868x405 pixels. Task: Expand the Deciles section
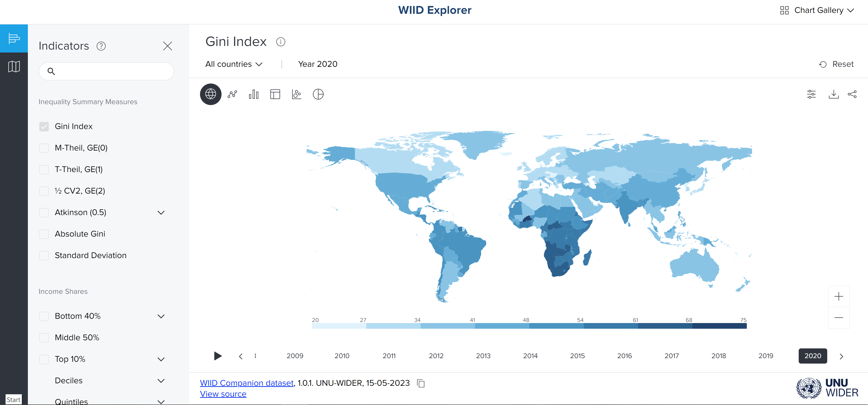click(161, 381)
